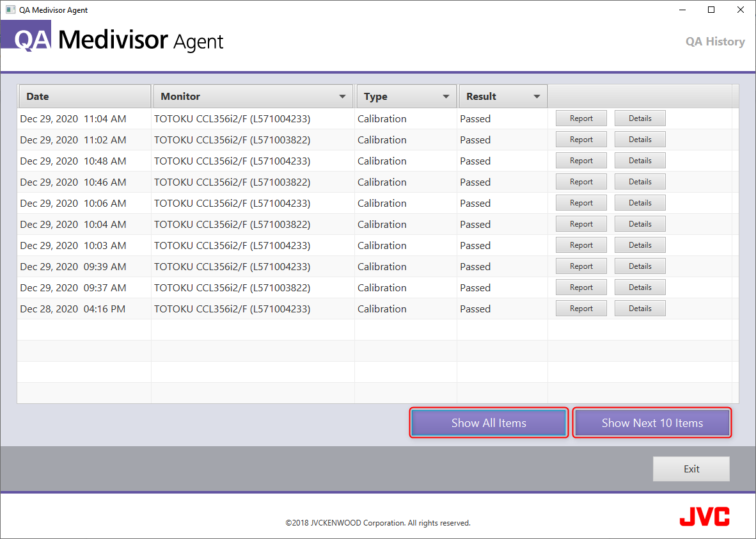Open Report for Dec 29 10:03 AM entry
The width and height of the screenshot is (756, 539).
tap(581, 245)
